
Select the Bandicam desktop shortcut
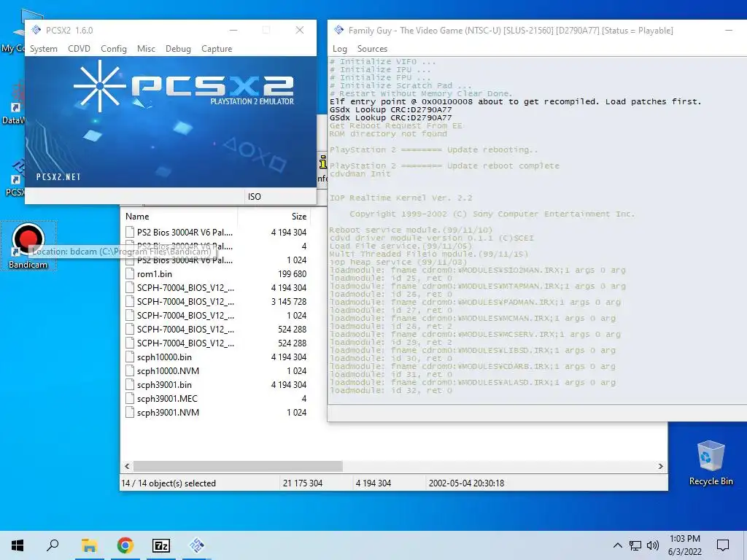28,246
